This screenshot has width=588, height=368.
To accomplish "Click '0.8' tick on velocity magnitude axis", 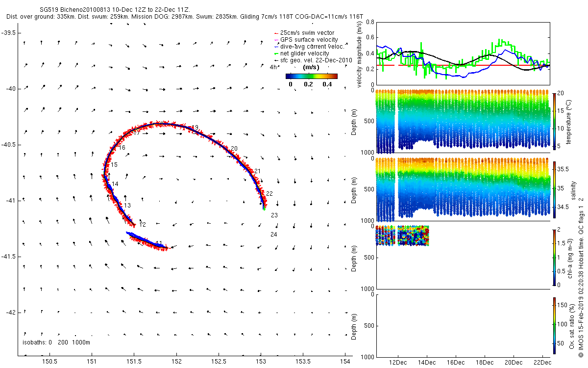I will click(370, 22).
